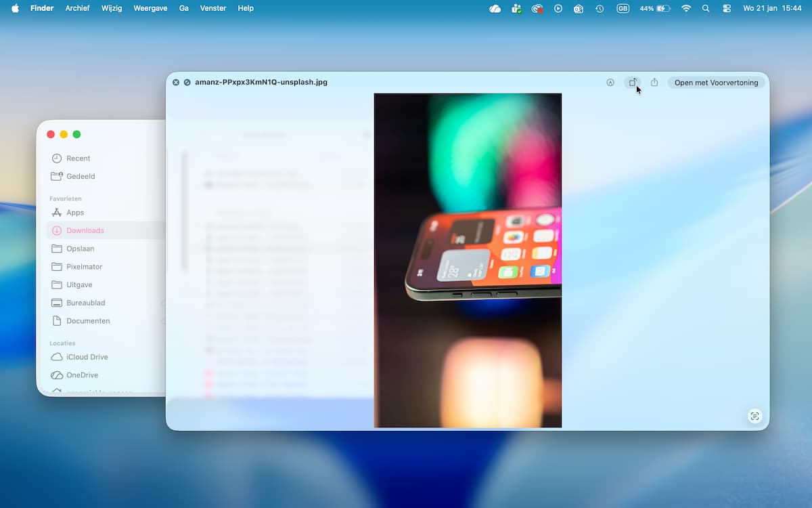Open the Archief menu
Image resolution: width=812 pixels, height=508 pixels.
[77, 8]
